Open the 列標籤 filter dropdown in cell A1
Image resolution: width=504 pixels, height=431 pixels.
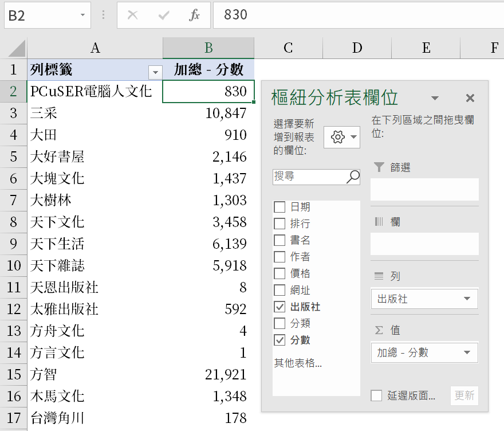(155, 72)
